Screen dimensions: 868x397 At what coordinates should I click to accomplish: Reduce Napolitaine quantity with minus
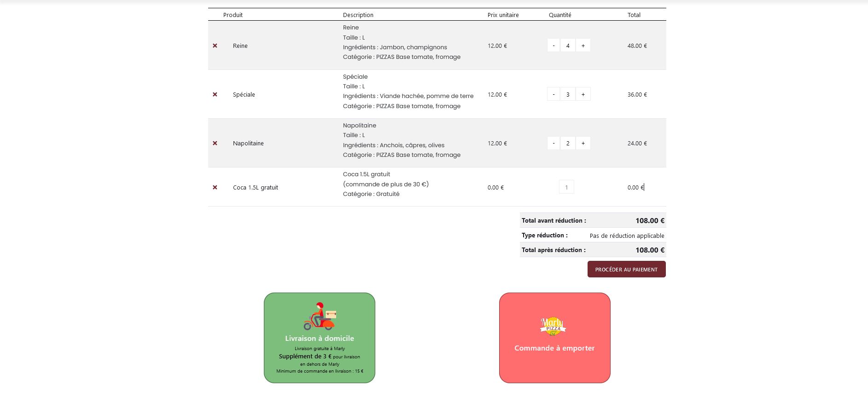(x=553, y=143)
